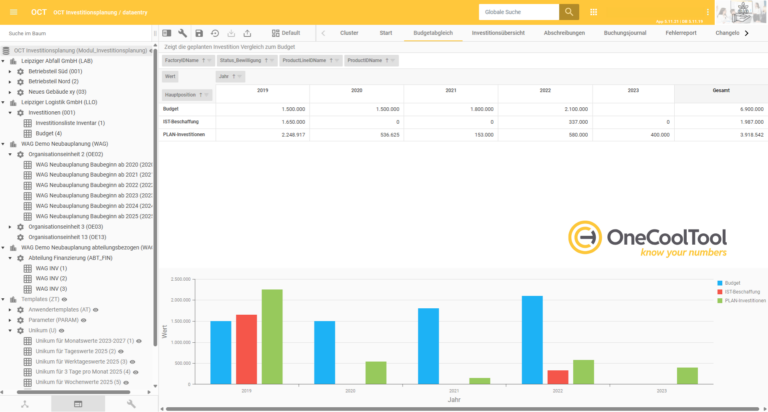This screenshot has height=412, width=768.
Task: Toggle the eye icon next to Templates (ZT)
Action: [65, 298]
